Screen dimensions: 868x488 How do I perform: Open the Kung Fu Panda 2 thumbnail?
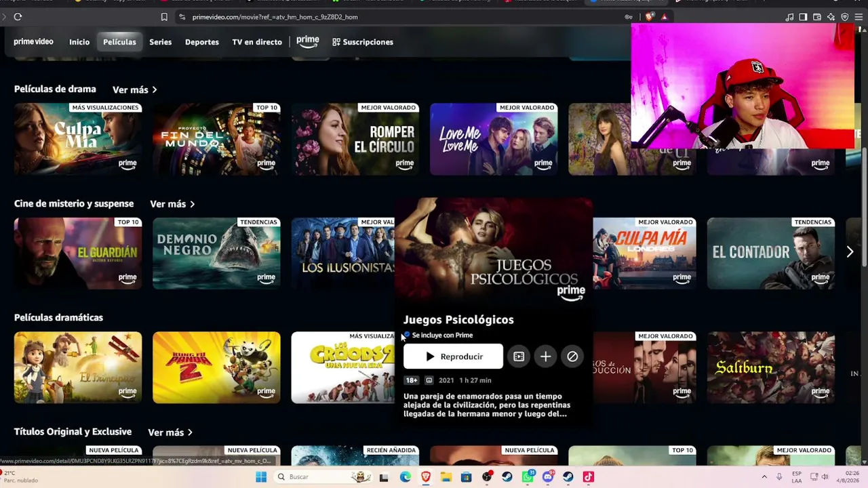point(216,367)
